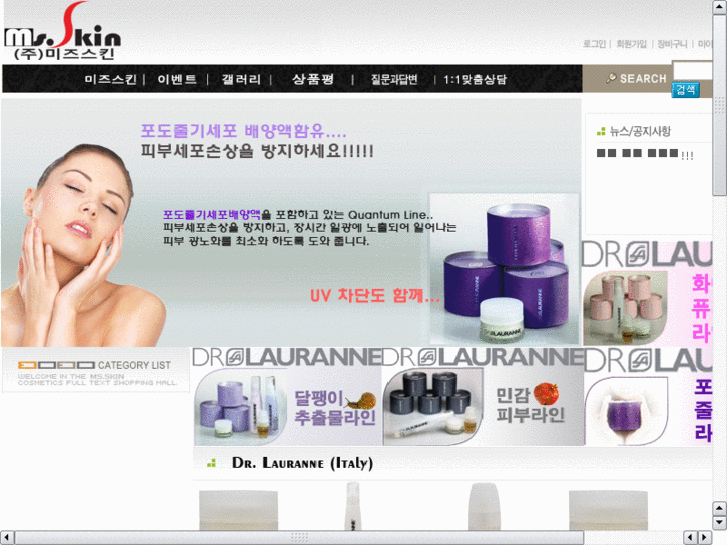Open the 이벤트 menu item
Viewport: 727px width, 545px height.
(x=177, y=79)
